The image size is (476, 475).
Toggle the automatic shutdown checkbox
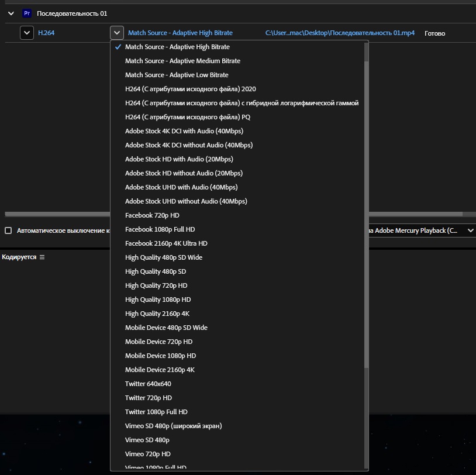tap(8, 230)
